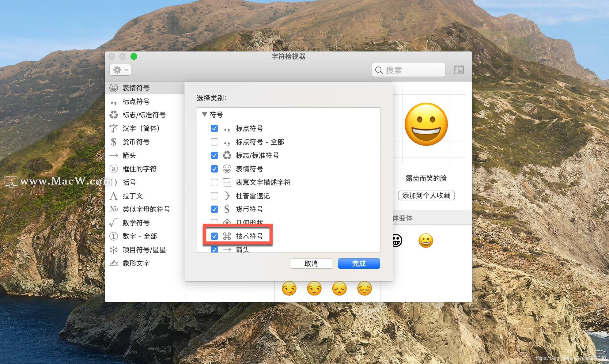Viewport: 609px width, 364px height.
Task: Open 箭头 category in sidebar
Action: [129, 155]
